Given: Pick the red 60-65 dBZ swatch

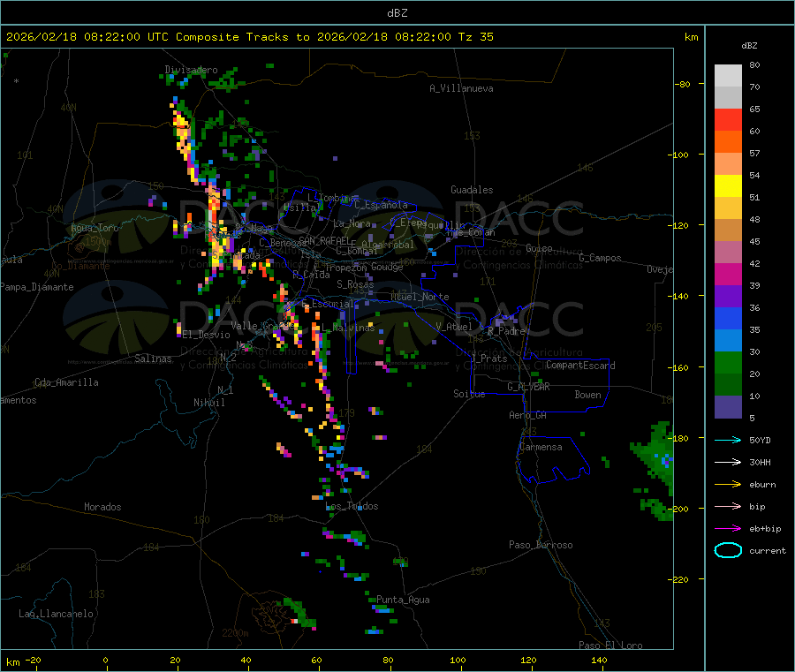Looking at the screenshot, I should point(728,119).
